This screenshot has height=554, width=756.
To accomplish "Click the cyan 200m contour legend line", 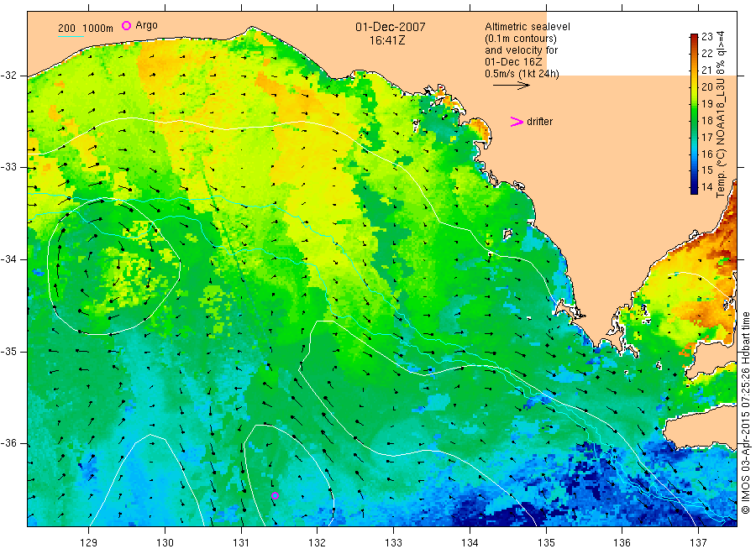I will tap(71, 36).
